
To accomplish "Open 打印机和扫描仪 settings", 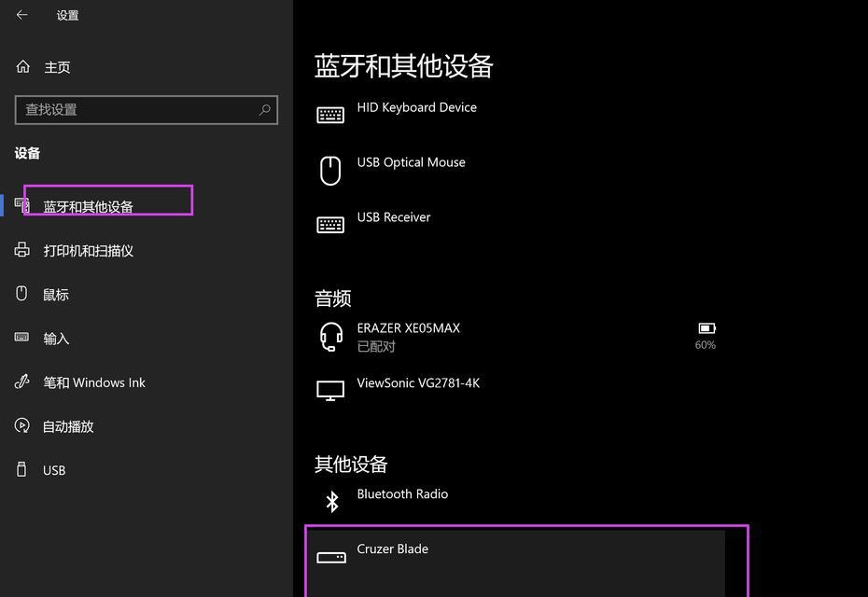I will [x=89, y=251].
